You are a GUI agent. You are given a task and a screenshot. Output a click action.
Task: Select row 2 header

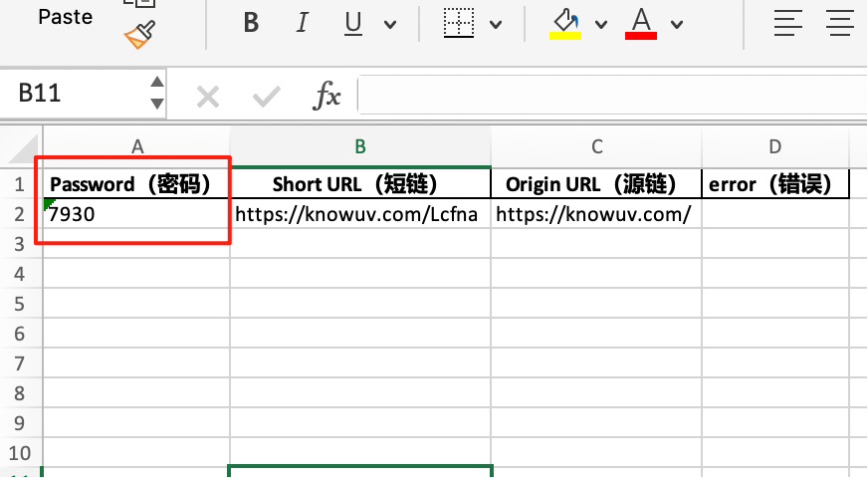coord(20,214)
